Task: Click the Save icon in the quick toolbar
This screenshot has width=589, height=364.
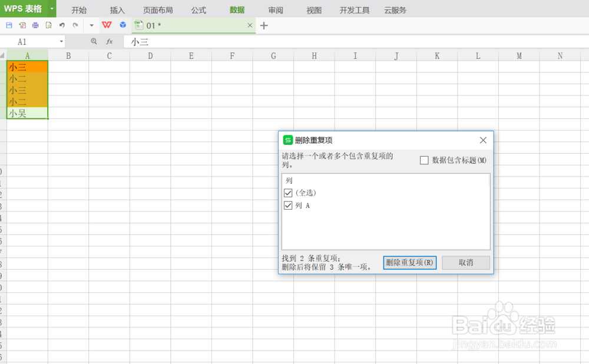Action: [x=9, y=25]
